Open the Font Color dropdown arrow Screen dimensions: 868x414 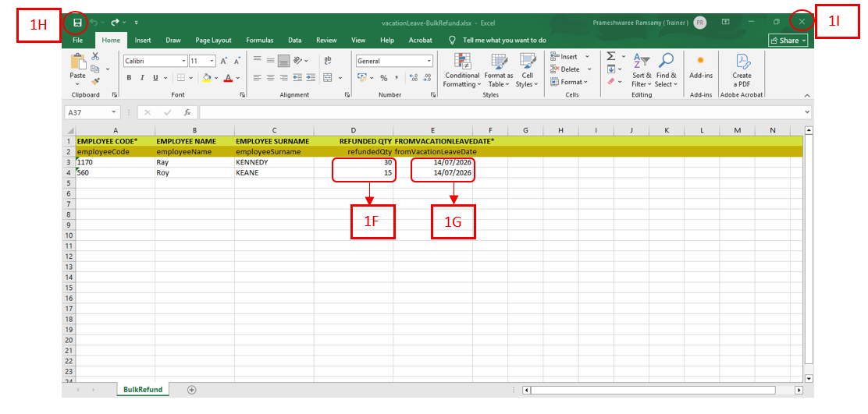(238, 78)
